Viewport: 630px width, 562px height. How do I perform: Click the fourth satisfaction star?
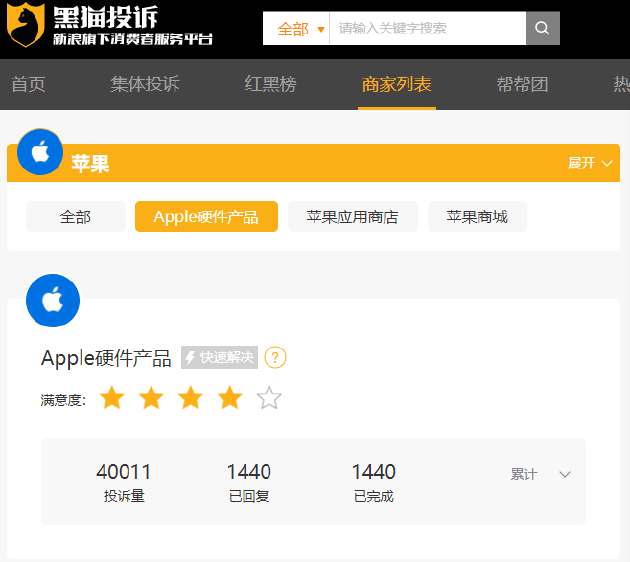coord(230,398)
